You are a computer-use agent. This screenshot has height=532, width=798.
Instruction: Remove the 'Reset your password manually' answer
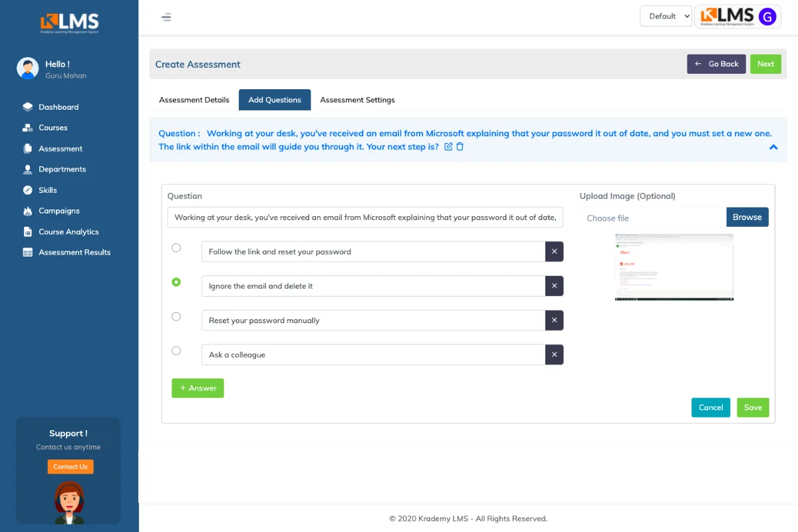pos(554,321)
